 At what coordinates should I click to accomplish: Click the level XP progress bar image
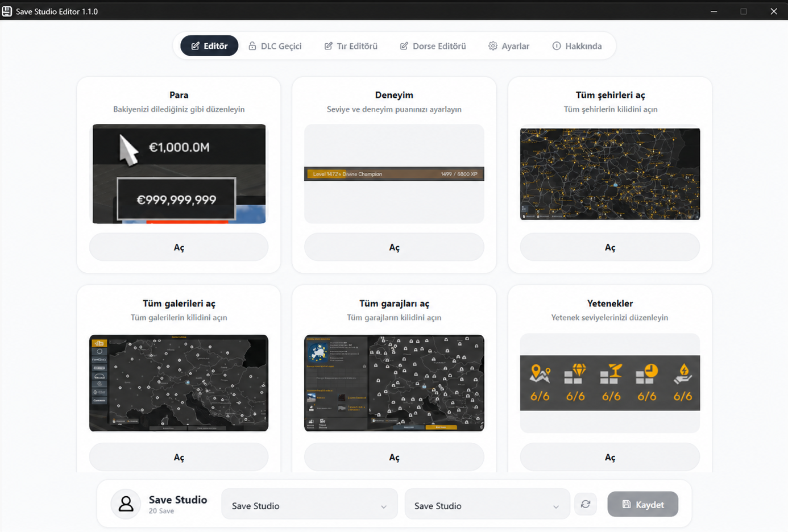click(x=394, y=174)
